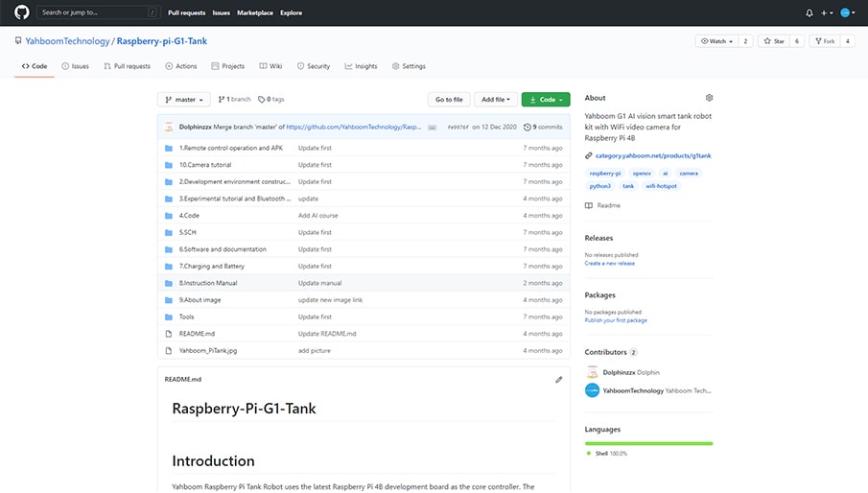Image resolution: width=868 pixels, height=493 pixels.
Task: Open the Readme link in About
Action: click(603, 205)
